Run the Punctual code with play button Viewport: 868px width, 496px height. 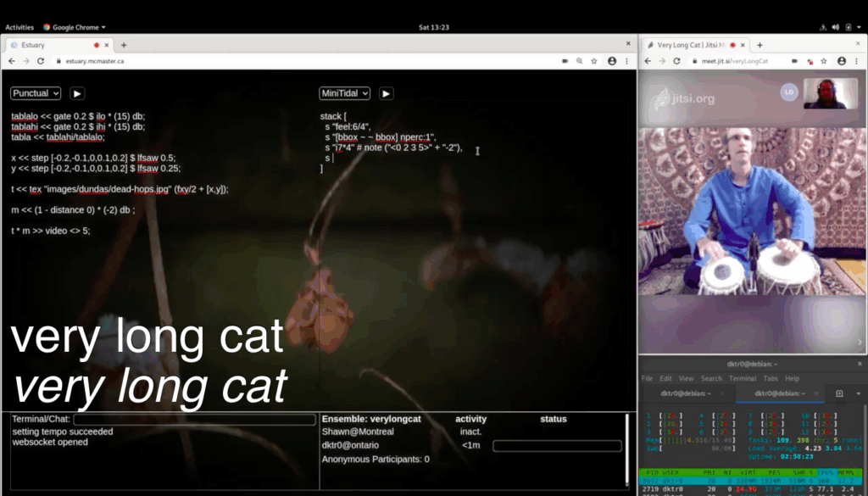click(x=77, y=93)
